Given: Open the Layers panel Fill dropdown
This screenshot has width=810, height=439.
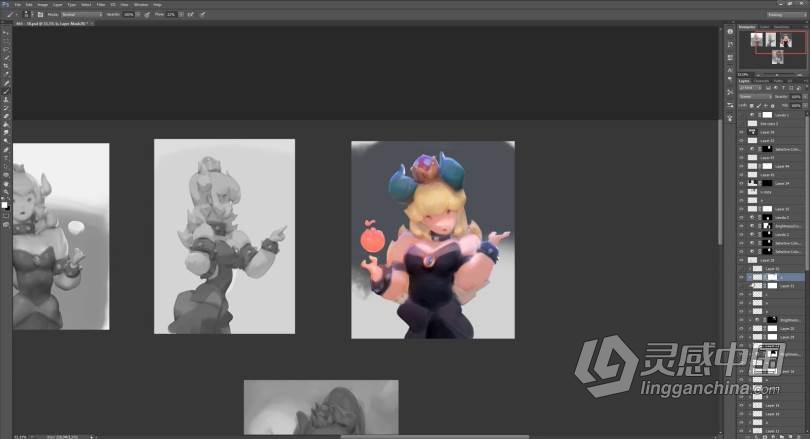Looking at the screenshot, I should click(805, 106).
